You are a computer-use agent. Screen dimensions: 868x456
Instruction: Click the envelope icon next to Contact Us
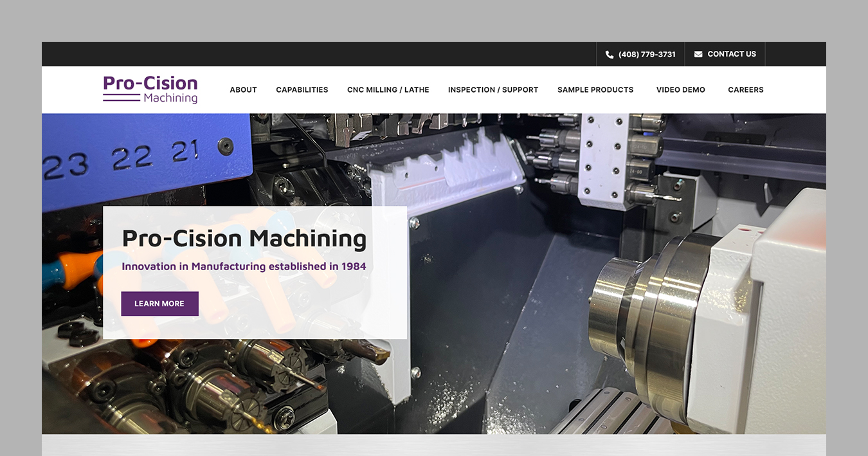(698, 54)
